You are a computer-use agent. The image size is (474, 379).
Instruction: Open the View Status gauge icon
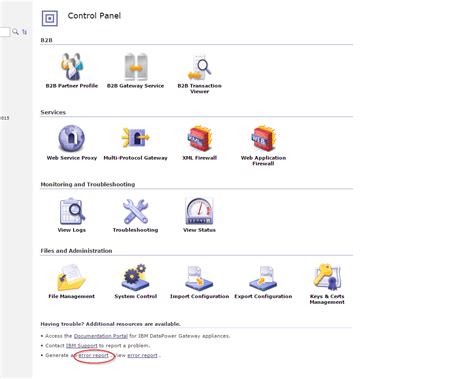click(x=199, y=211)
